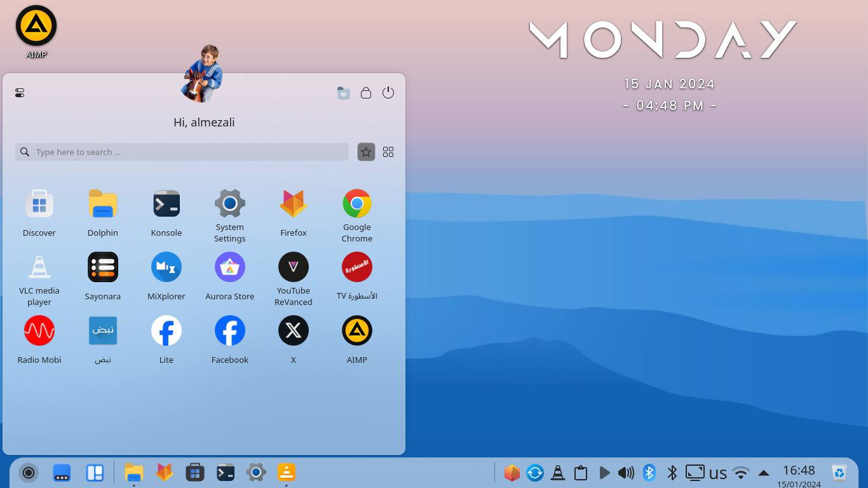Screen dimensions: 868x488
Task: Switch to VLC in the taskbar
Action: 287,472
